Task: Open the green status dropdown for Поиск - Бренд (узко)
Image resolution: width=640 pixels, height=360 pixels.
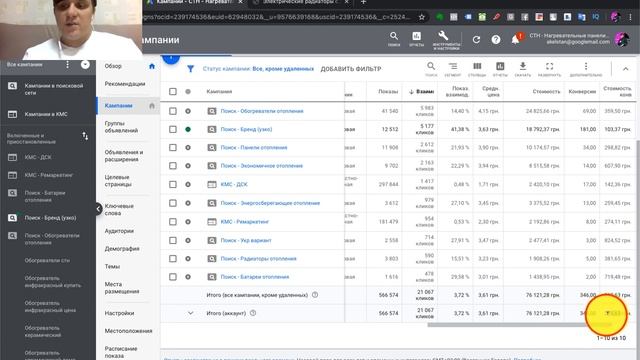Action: click(x=188, y=129)
